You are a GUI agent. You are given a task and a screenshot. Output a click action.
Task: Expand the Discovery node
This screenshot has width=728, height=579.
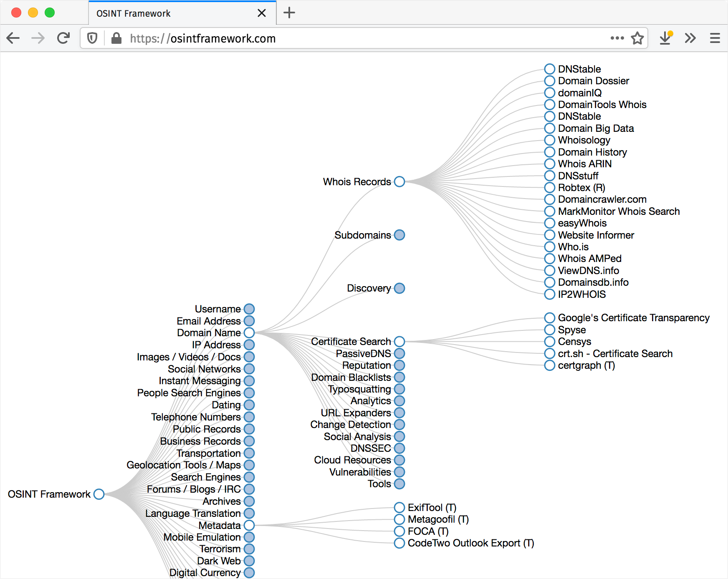(399, 288)
